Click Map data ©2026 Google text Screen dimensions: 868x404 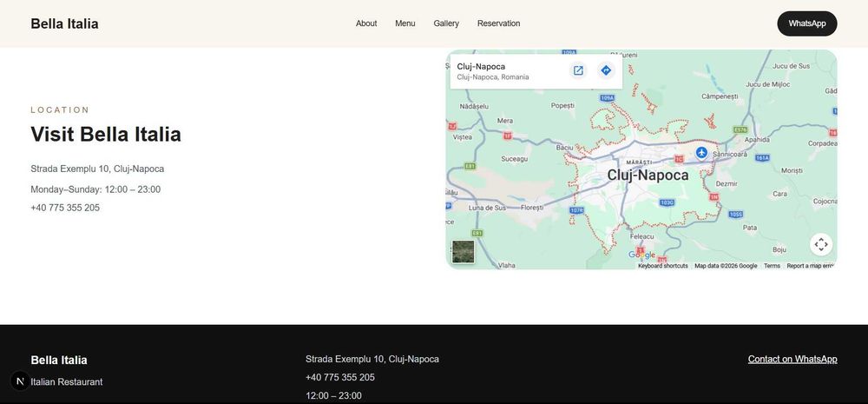tap(726, 266)
